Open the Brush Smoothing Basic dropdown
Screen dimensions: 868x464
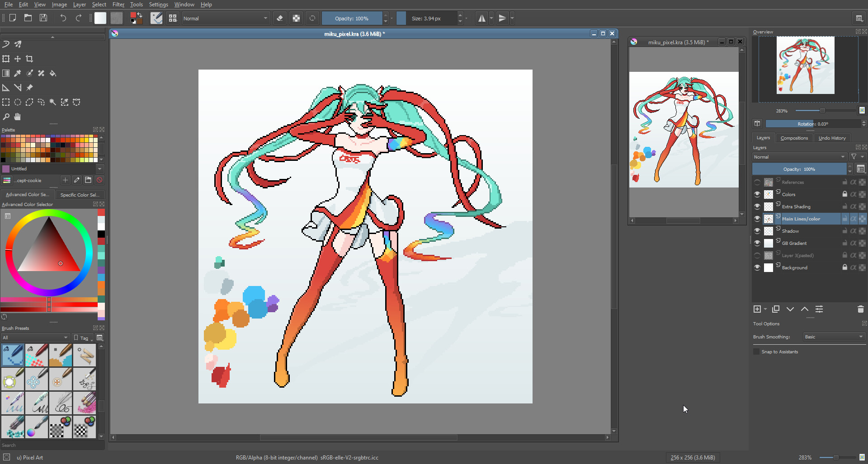835,337
